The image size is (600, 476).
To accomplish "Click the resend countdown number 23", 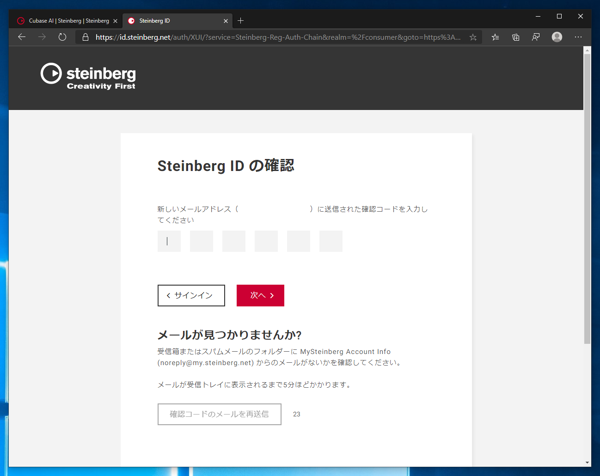I will coord(297,414).
